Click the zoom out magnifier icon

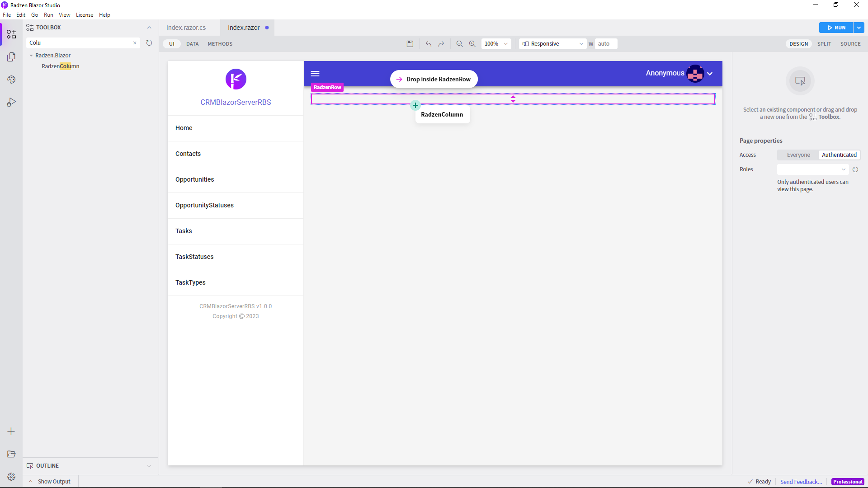pyautogui.click(x=459, y=44)
